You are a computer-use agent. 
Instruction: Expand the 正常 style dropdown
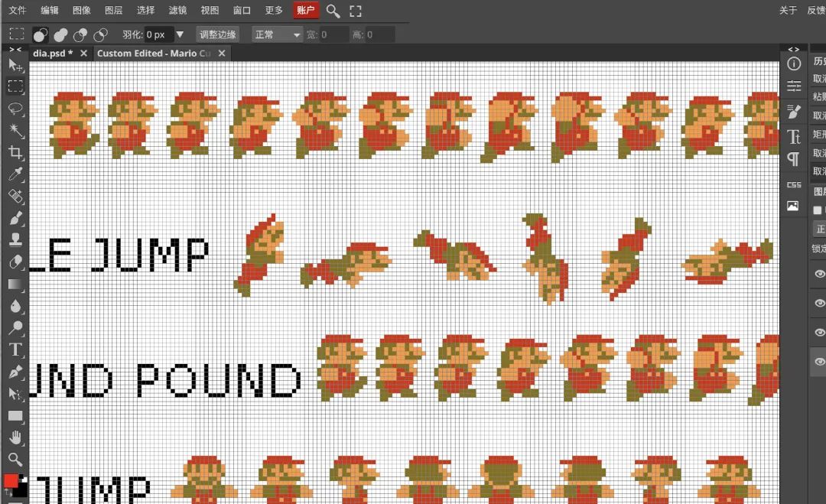coord(277,34)
